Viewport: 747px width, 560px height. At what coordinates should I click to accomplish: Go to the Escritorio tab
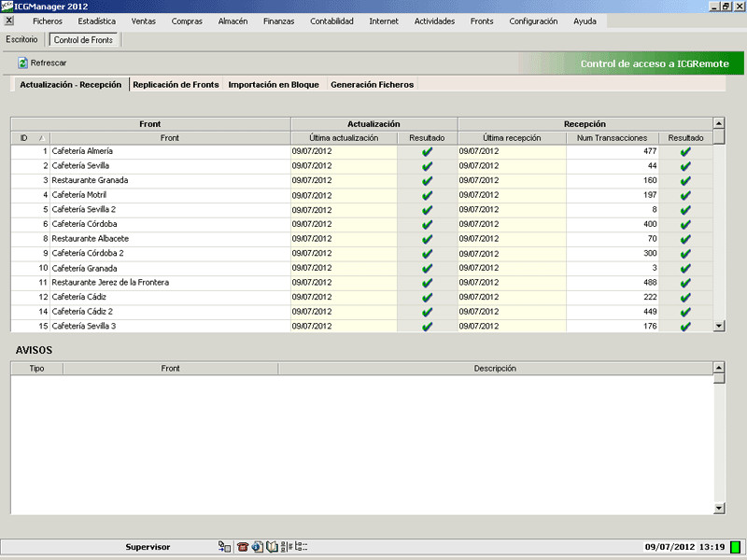pos(22,40)
